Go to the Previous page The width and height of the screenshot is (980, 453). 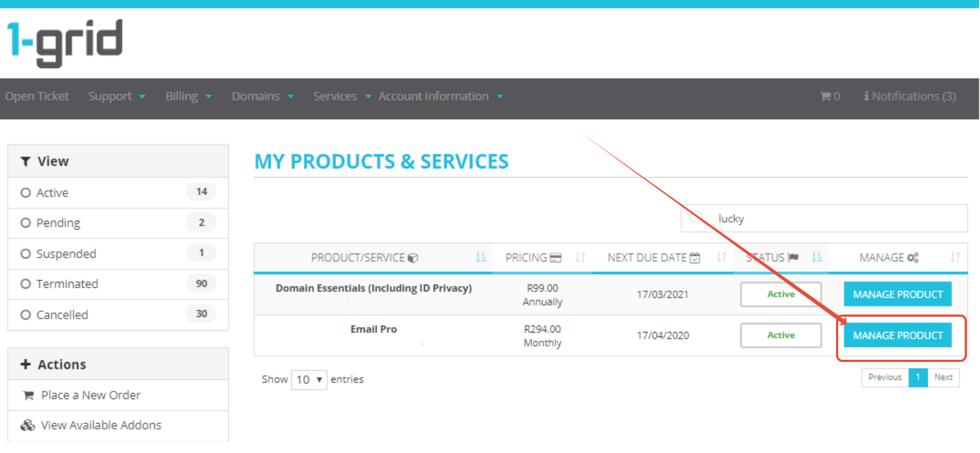coord(885,377)
